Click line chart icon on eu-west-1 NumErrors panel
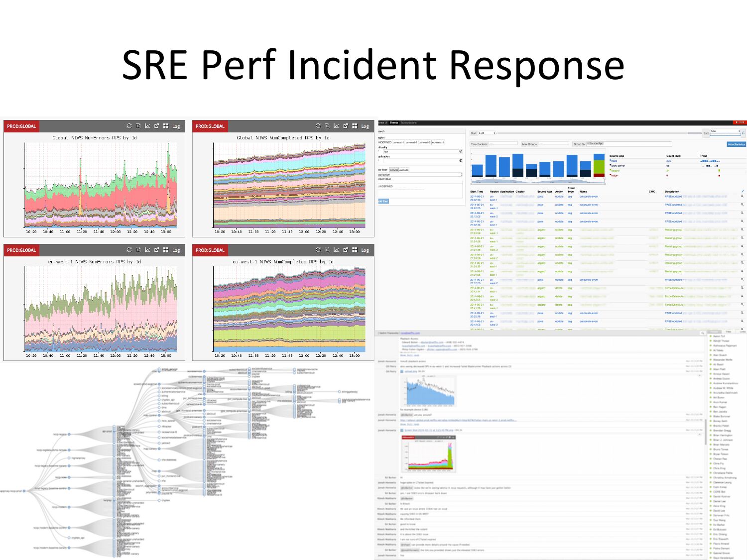Viewport: 747px width, 560px height. click(147, 250)
